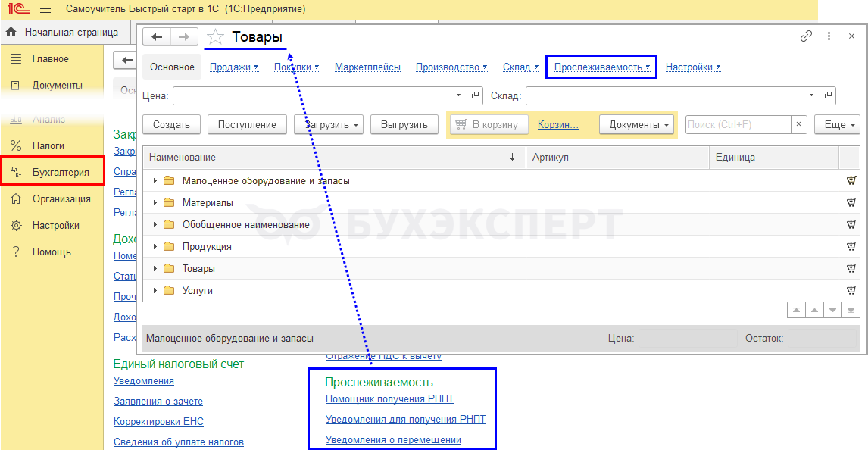
Task: Add Товары folder row to cart
Action: 851,268
